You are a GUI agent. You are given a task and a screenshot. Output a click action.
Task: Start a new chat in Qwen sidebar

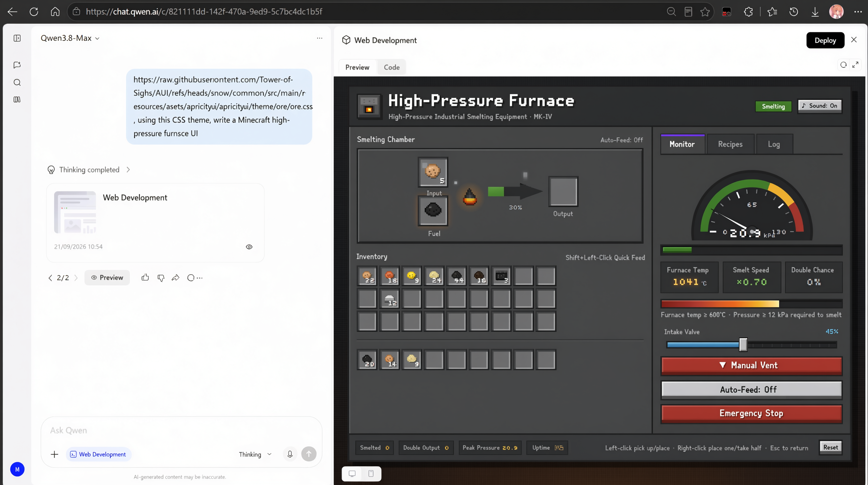[x=17, y=65]
